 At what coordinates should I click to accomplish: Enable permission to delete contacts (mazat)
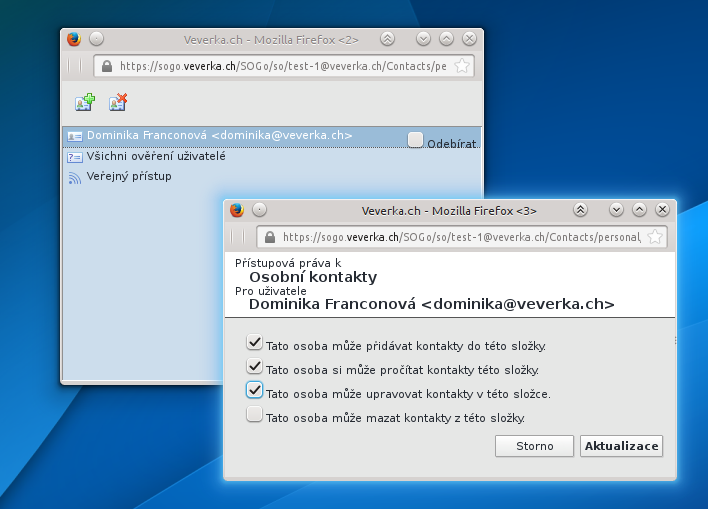coord(254,414)
